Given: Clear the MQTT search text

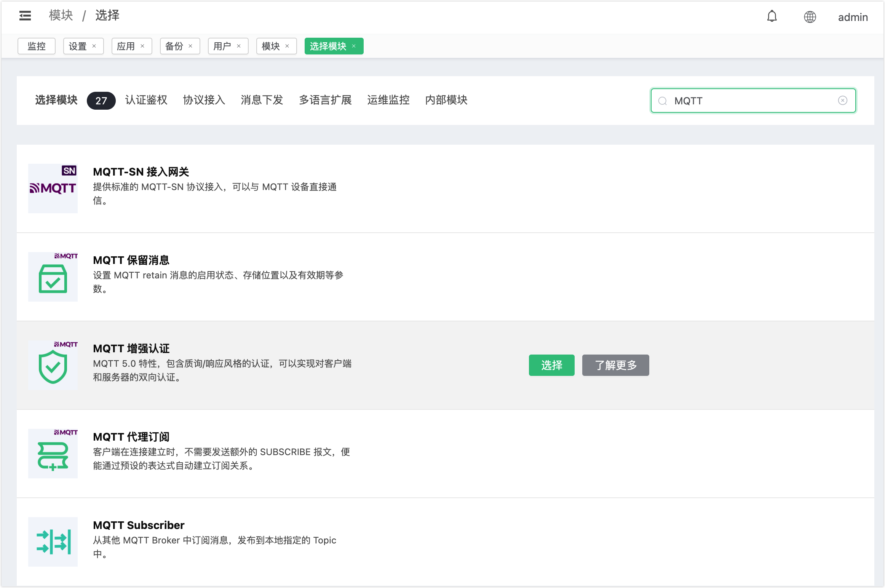Looking at the screenshot, I should (x=842, y=101).
